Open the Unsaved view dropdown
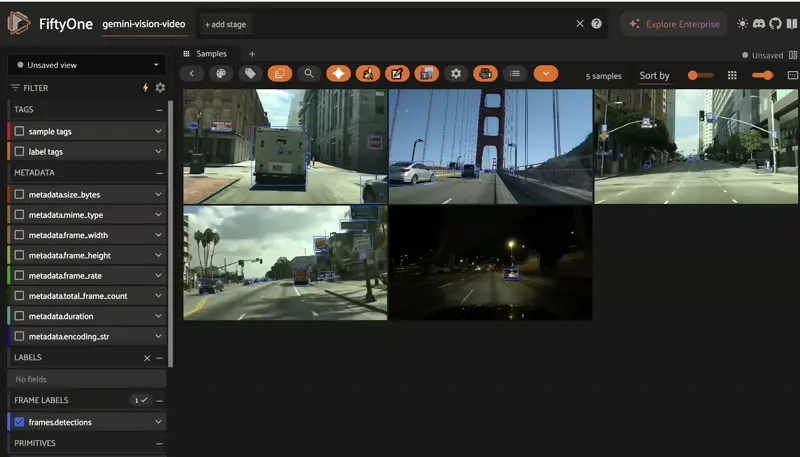This screenshot has width=800, height=457. point(87,65)
